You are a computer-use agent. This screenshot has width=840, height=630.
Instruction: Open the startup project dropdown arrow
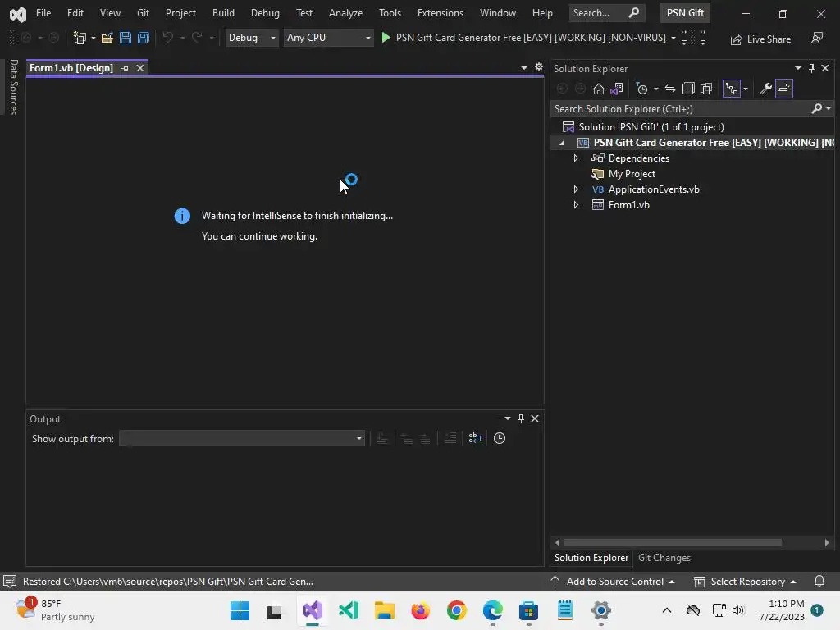pyautogui.click(x=673, y=38)
